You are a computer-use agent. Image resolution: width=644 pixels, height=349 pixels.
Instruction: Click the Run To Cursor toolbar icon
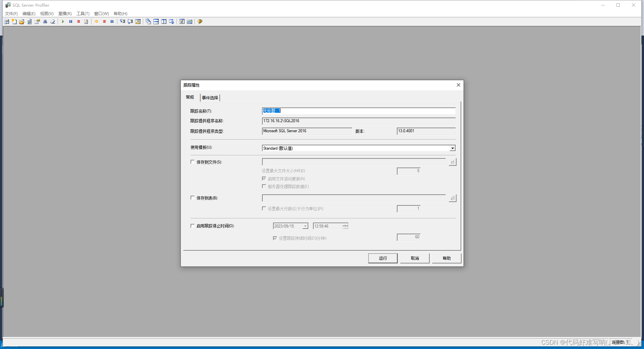click(130, 21)
